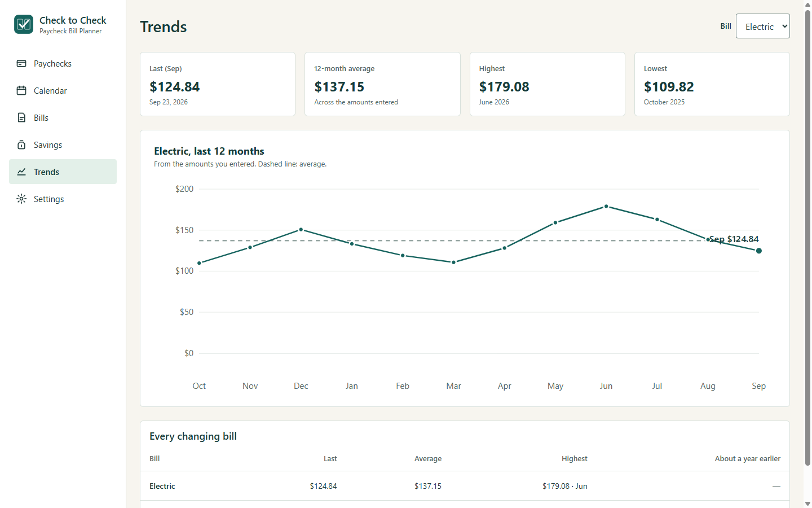This screenshot has width=812, height=508.
Task: Click '$179.08 · Jun' in the Electric row
Action: click(565, 486)
